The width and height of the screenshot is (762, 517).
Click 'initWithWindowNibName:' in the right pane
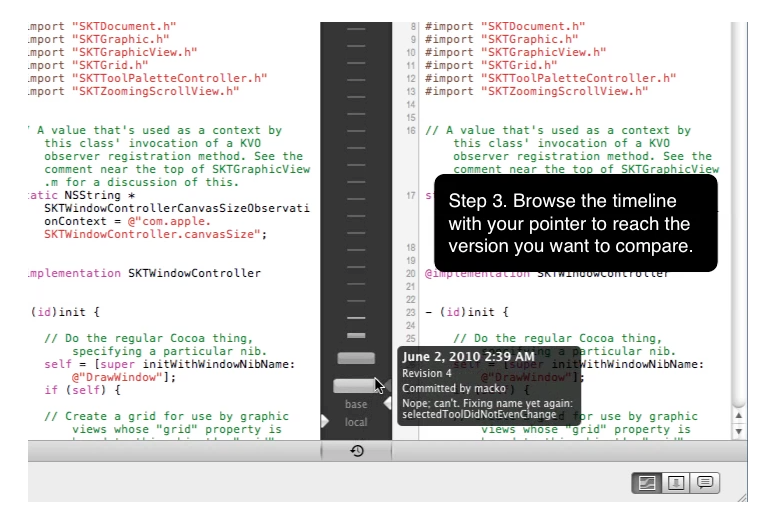(627, 364)
